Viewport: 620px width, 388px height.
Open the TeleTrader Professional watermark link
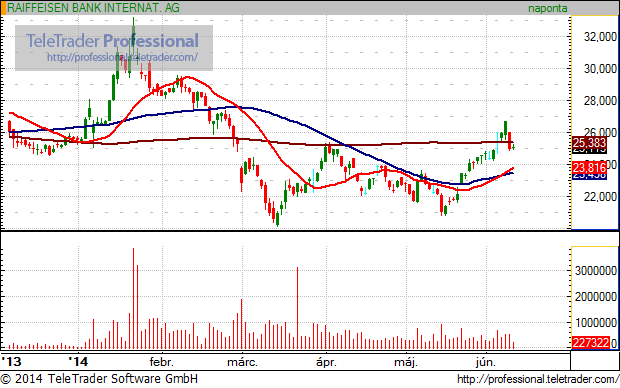pos(122,57)
